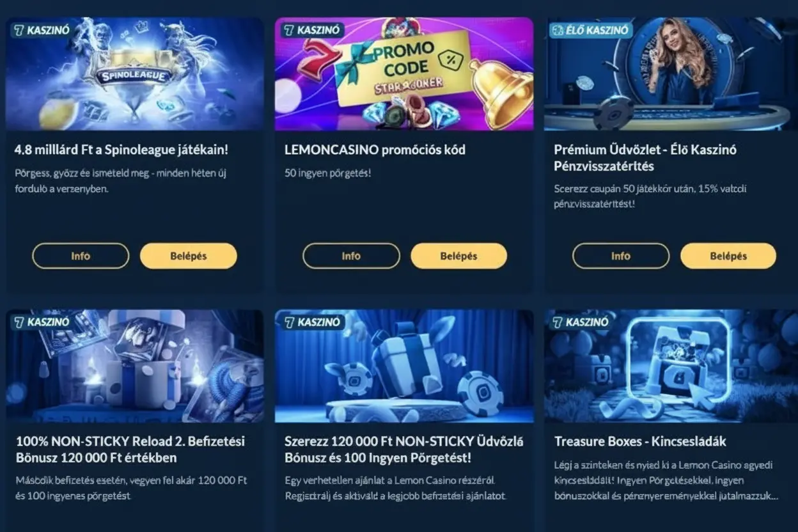Click Belépés under LEMONCASINO promóciós kód
The image size is (798, 532).
point(459,256)
